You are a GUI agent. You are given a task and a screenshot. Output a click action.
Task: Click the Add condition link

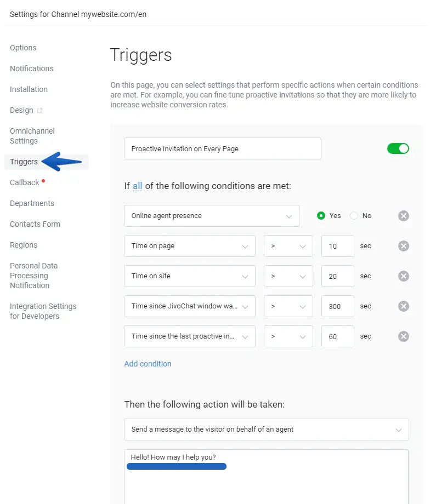(x=148, y=364)
